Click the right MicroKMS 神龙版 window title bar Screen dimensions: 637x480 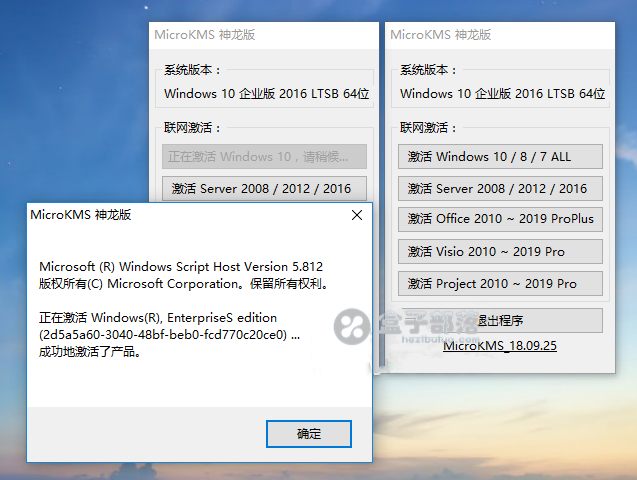coord(500,35)
